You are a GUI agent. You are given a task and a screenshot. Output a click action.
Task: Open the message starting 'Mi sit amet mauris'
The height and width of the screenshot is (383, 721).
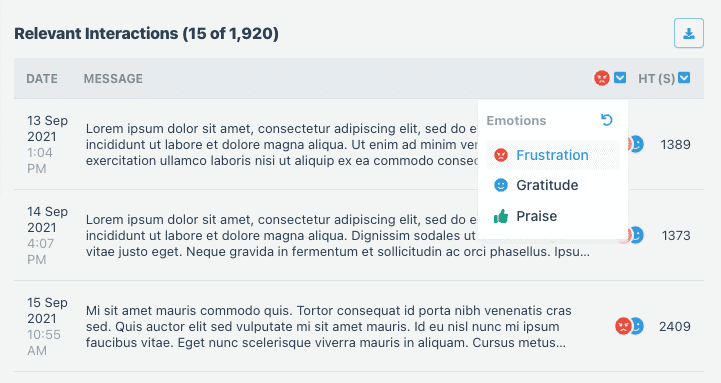coord(328,326)
